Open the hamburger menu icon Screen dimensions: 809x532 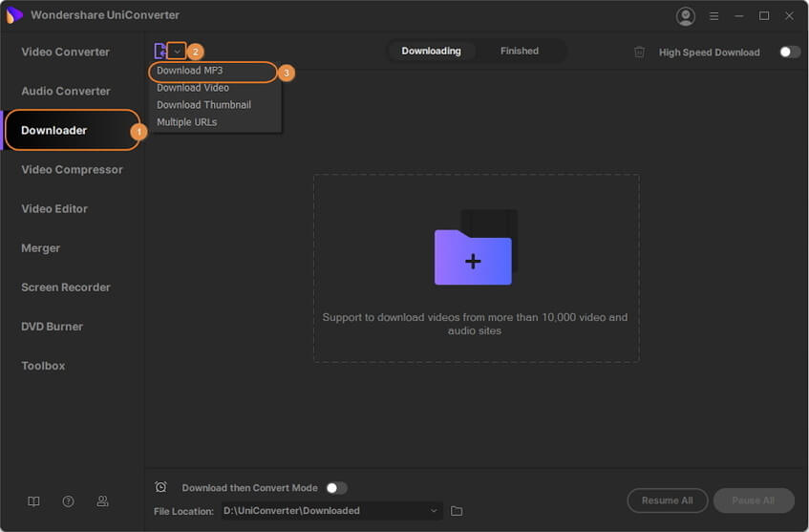coord(714,16)
